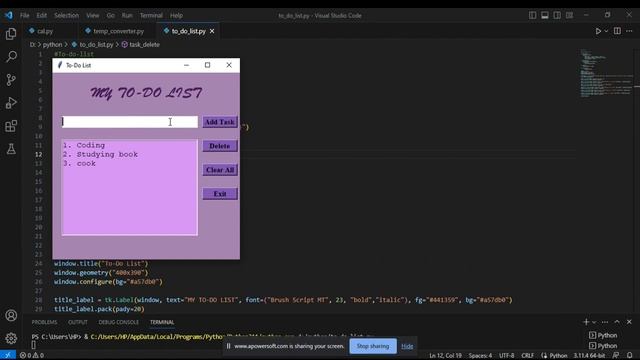Image resolution: width=640 pixels, height=360 pixels.
Task: Switch to the Debug Console tab
Action: tap(118, 322)
